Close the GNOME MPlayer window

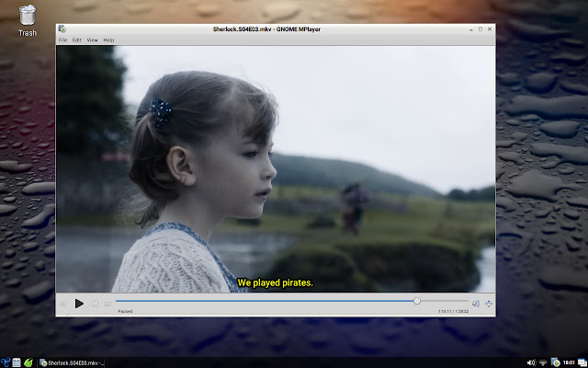tap(490, 29)
